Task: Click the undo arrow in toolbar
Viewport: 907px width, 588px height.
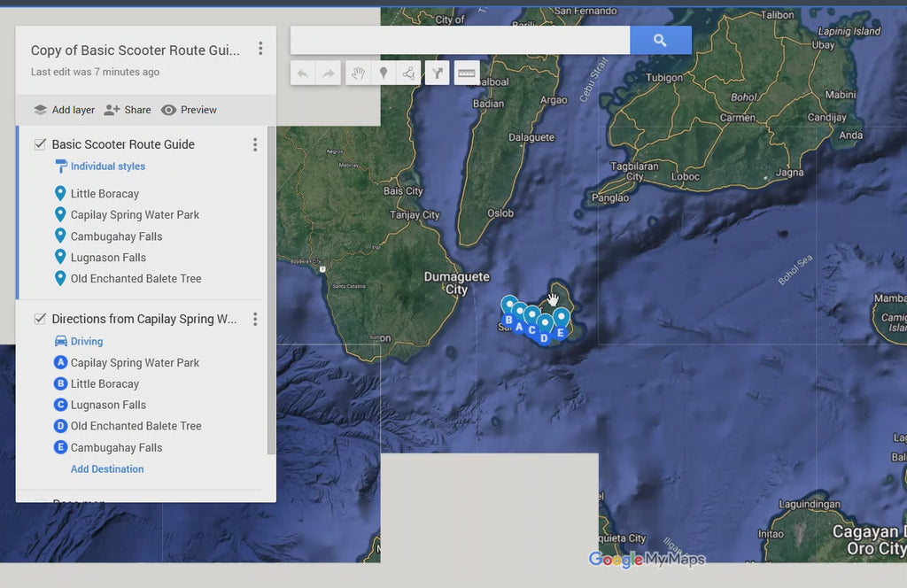Action: [303, 73]
